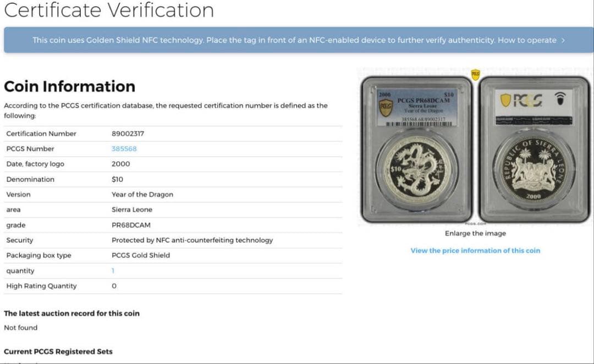Viewport: 594px width, 364px height.
Task: Click the $10 marking on the dragon coin
Action: pos(395,168)
